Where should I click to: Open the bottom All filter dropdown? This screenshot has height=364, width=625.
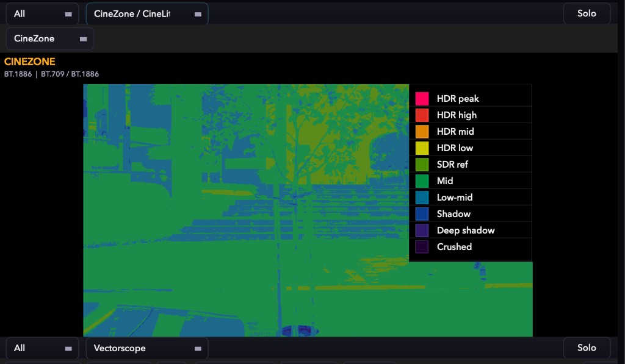click(x=42, y=348)
